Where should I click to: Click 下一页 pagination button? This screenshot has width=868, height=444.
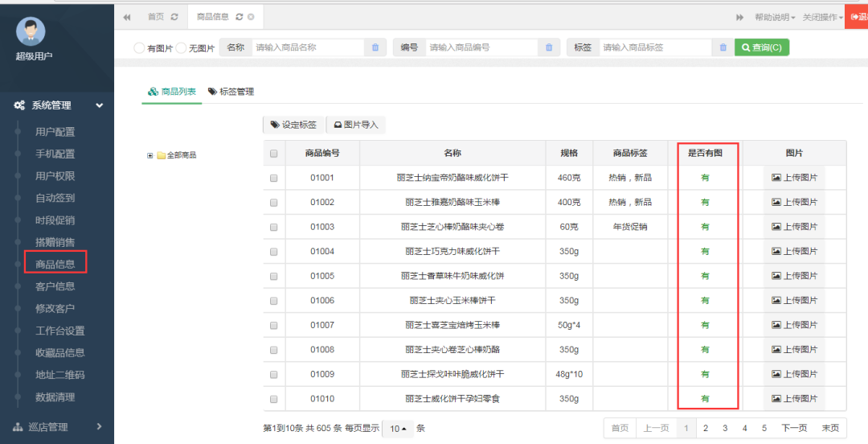tap(794, 428)
